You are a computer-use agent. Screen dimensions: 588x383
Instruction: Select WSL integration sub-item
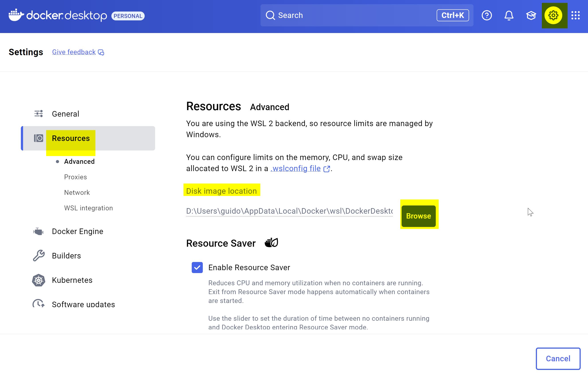88,208
